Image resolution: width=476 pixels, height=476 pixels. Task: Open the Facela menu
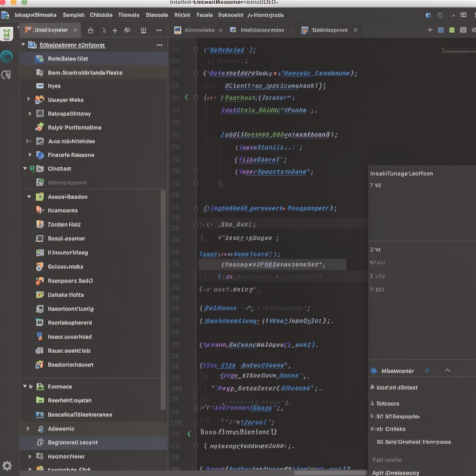[x=205, y=15]
